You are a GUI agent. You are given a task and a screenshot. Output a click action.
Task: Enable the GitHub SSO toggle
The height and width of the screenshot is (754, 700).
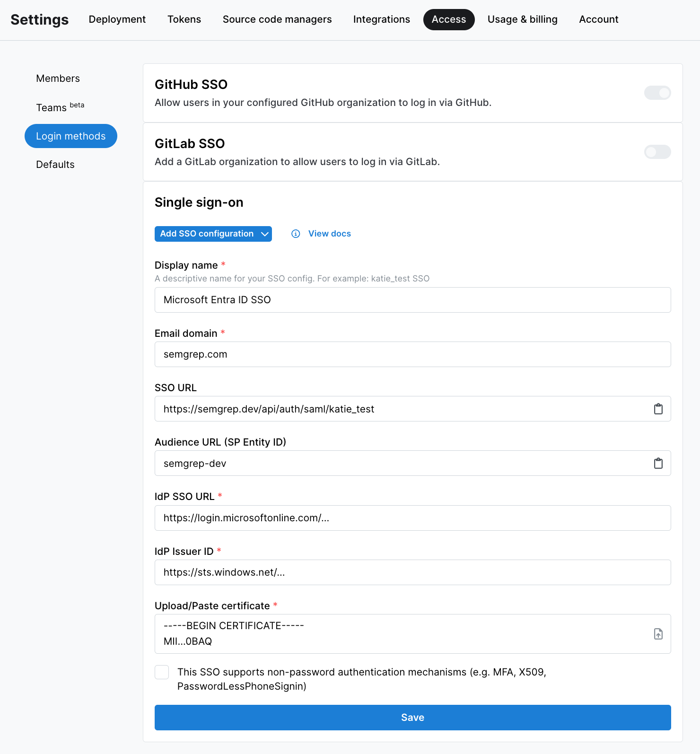coord(657,93)
